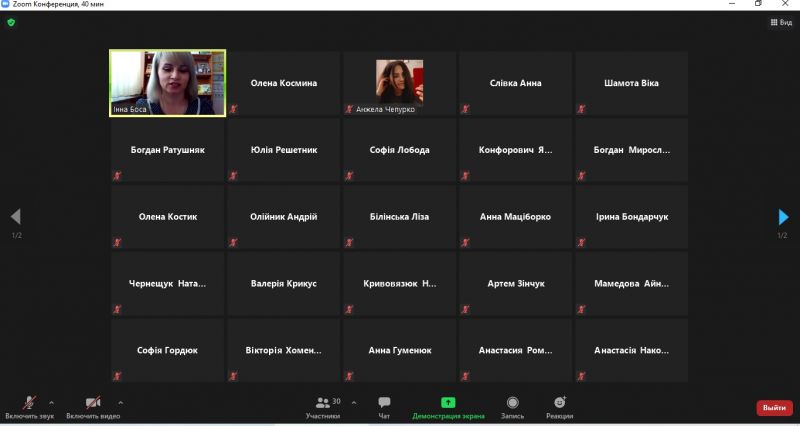Select Валерія Крикус participant tile
800x426 pixels.
pos(284,284)
